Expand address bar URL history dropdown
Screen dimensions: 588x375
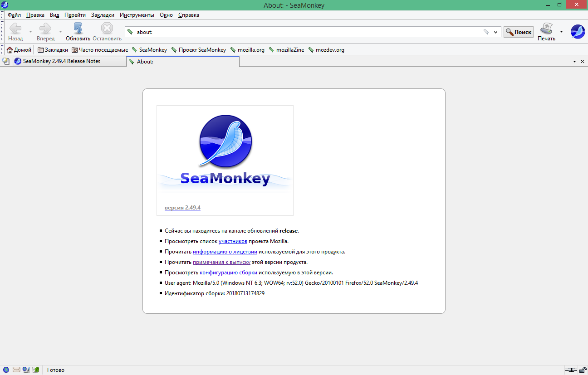(x=495, y=32)
